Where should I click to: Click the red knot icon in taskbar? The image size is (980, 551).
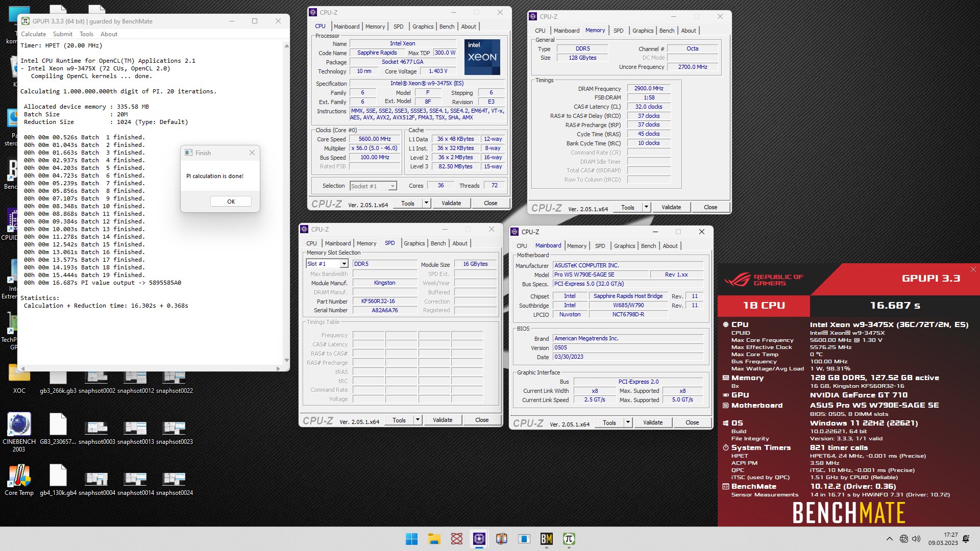(x=456, y=539)
